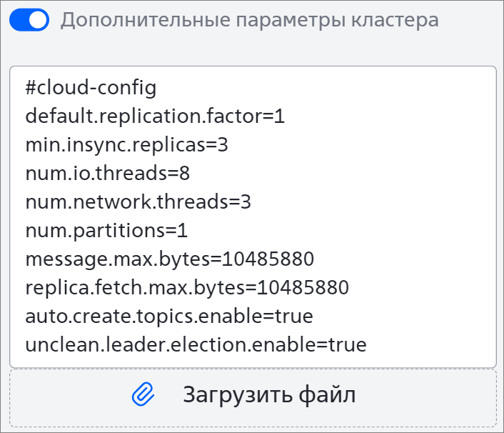Place cursor on the num.partitions=1 line
The width and height of the screenshot is (504, 433).
(106, 231)
